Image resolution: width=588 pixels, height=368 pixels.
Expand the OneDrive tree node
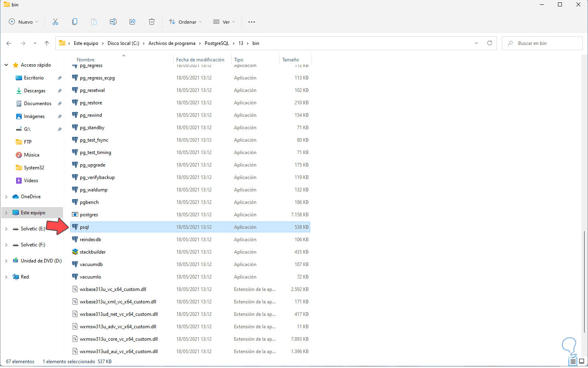tap(6, 197)
